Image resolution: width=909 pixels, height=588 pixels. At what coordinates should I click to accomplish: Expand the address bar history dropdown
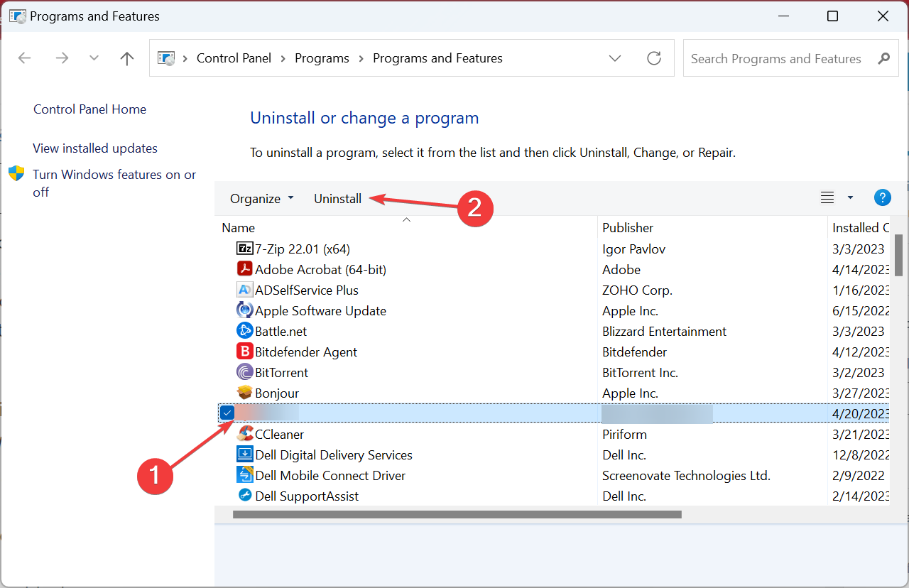(x=615, y=58)
